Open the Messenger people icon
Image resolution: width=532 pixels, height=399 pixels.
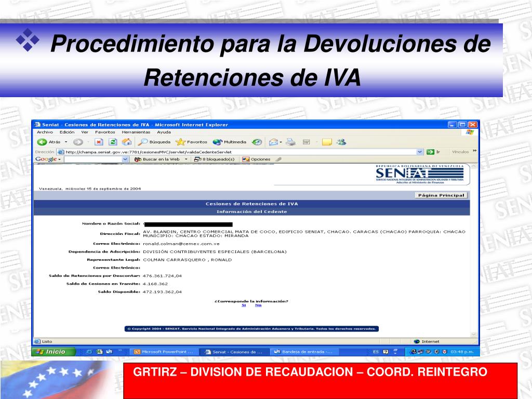341,142
